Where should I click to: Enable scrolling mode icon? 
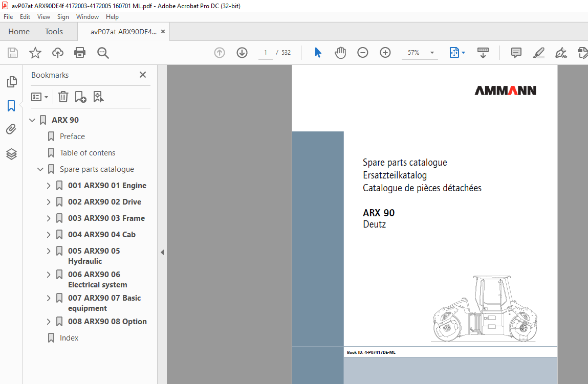[x=483, y=53]
